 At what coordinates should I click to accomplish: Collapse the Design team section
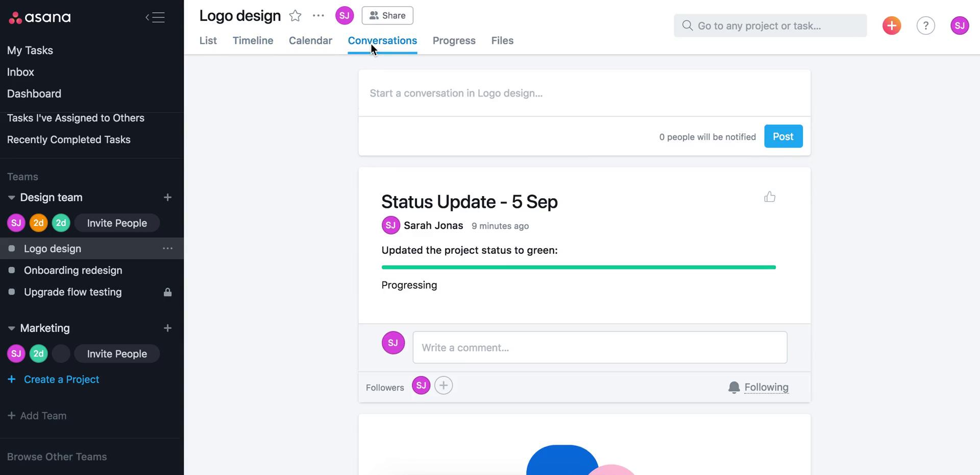tap(11, 198)
